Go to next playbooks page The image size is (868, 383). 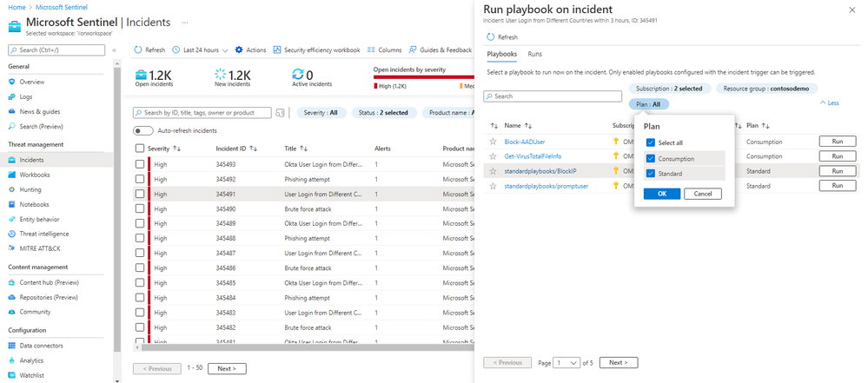pos(619,363)
